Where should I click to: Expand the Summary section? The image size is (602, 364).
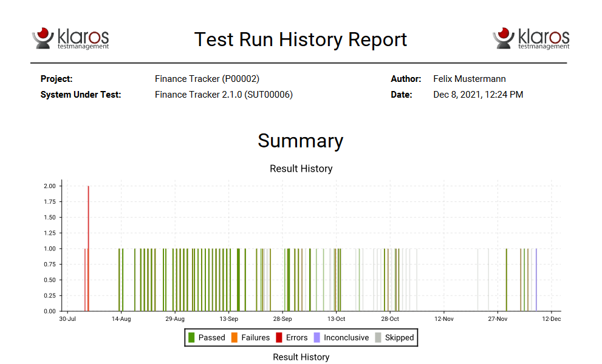(300, 141)
